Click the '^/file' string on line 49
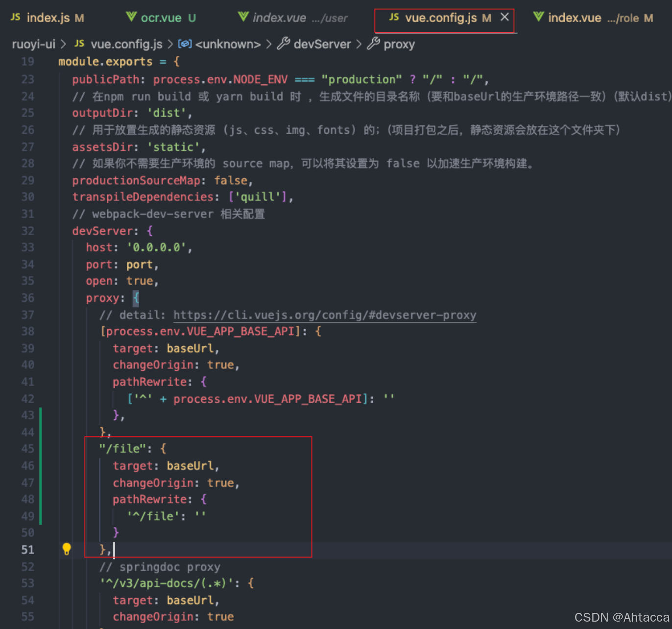Viewport: 672px width, 629px height. click(153, 516)
